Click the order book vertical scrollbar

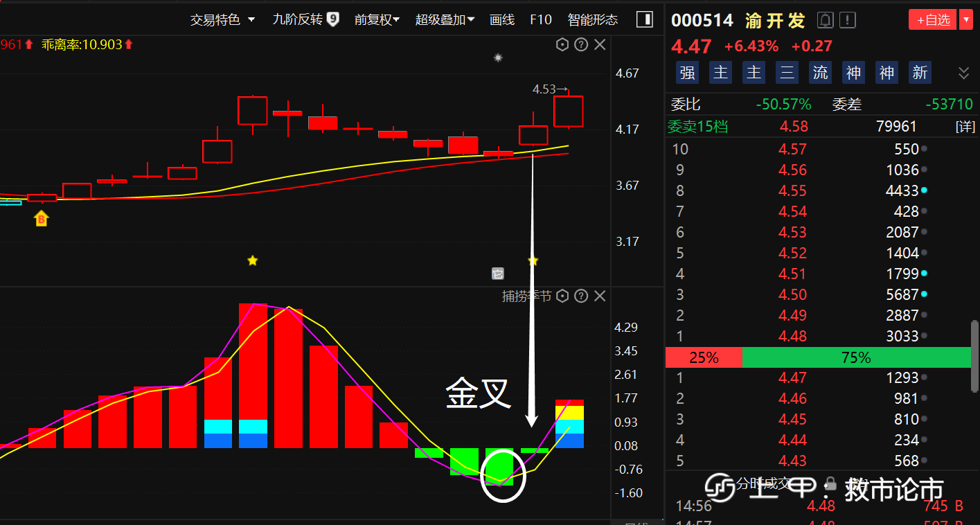click(x=976, y=356)
